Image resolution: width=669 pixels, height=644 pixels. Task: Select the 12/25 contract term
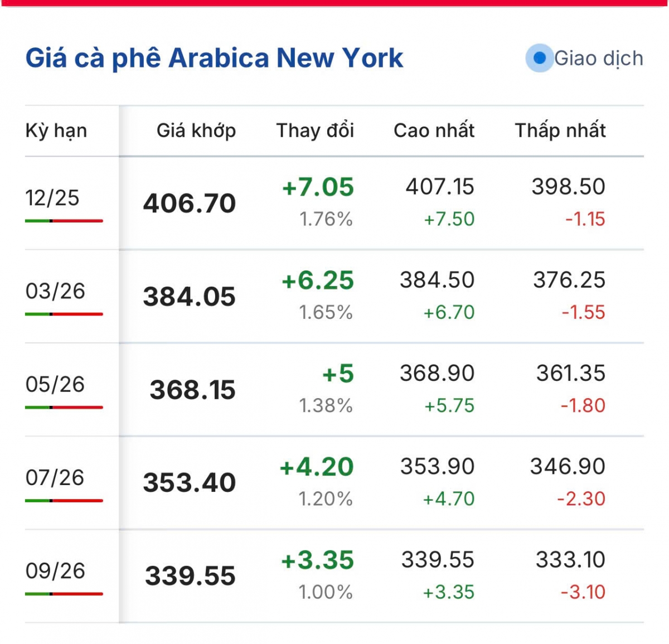pyautogui.click(x=52, y=198)
